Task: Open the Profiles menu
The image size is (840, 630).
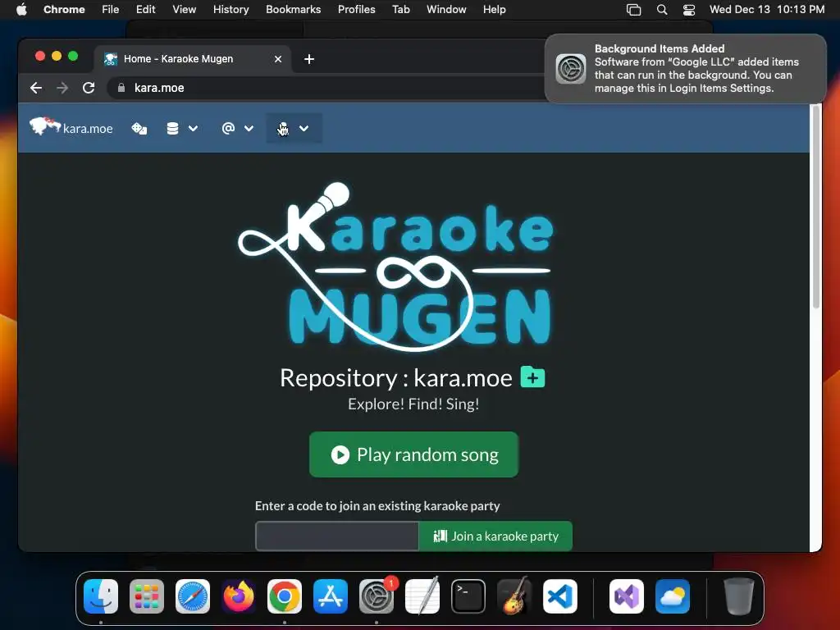Action: click(356, 9)
